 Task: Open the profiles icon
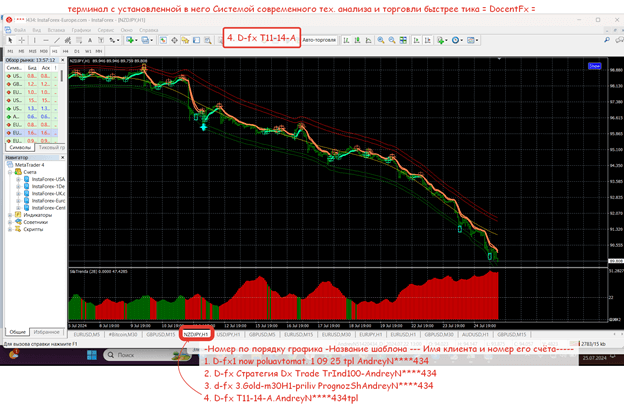[x=145, y=40]
